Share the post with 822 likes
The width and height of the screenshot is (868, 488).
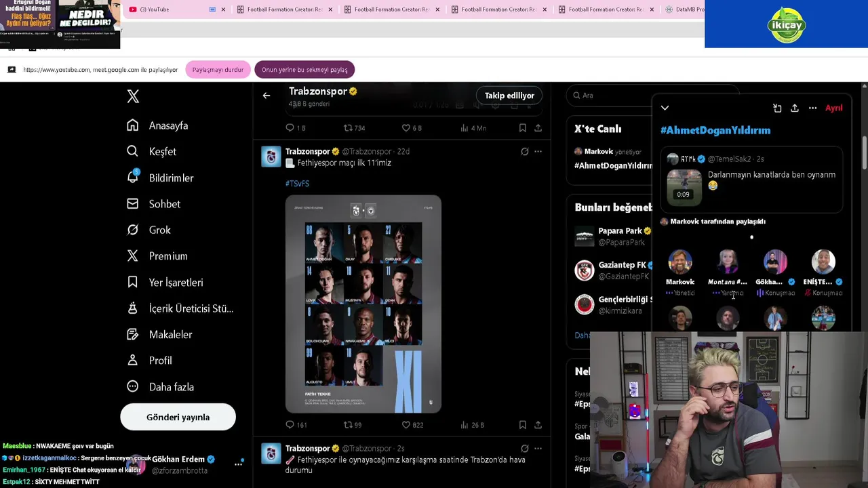pos(538,425)
